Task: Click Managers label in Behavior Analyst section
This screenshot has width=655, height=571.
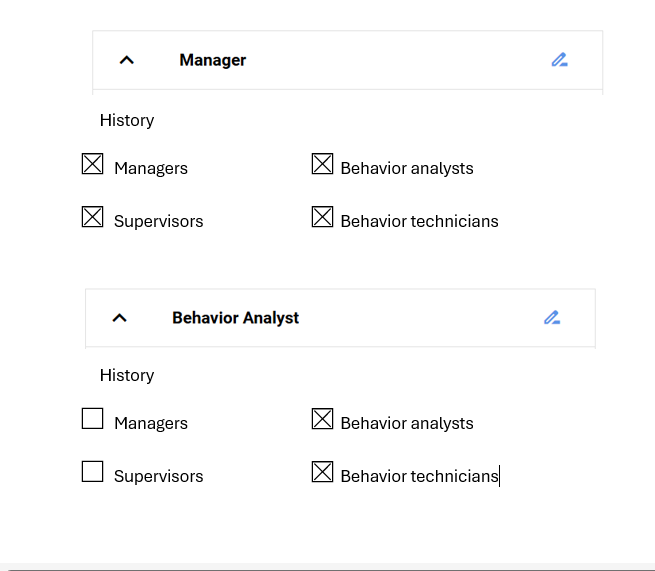Action: coord(151,424)
